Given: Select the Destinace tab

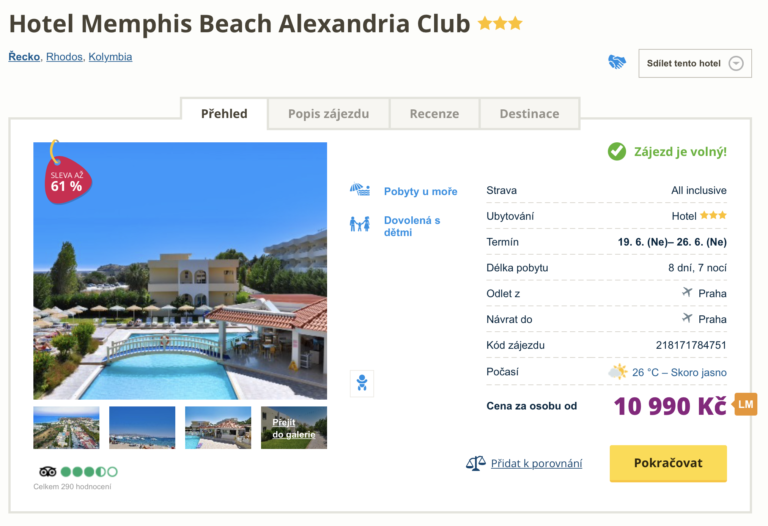Looking at the screenshot, I should pos(529,114).
